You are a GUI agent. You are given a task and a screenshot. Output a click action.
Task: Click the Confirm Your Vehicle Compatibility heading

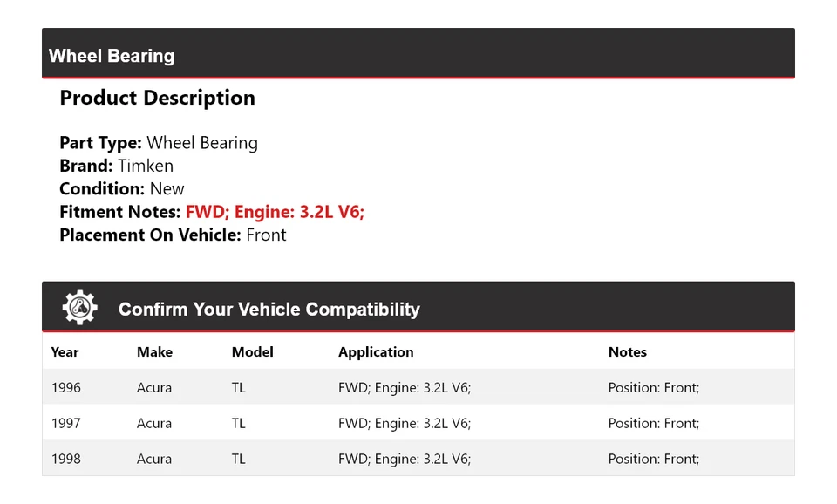coord(269,310)
